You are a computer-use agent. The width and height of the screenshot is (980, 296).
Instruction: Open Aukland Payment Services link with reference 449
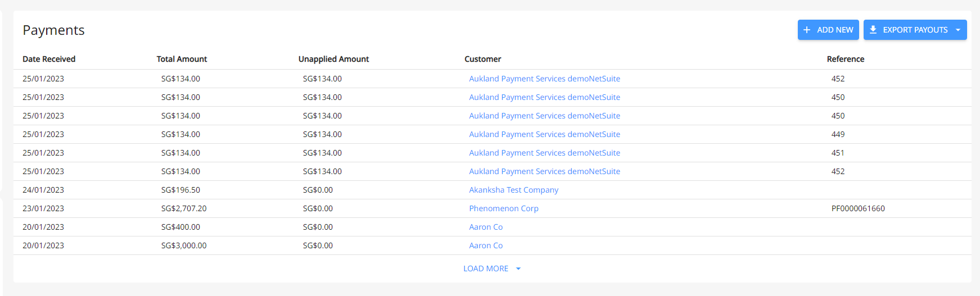point(544,134)
